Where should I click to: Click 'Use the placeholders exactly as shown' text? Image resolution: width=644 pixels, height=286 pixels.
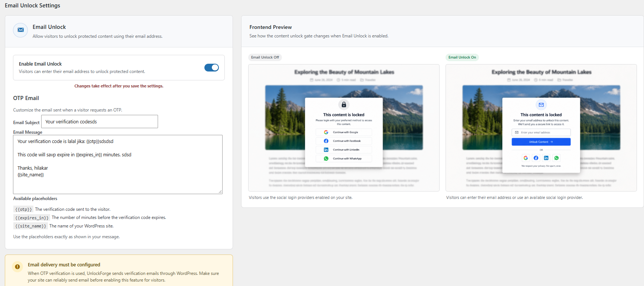point(66,237)
